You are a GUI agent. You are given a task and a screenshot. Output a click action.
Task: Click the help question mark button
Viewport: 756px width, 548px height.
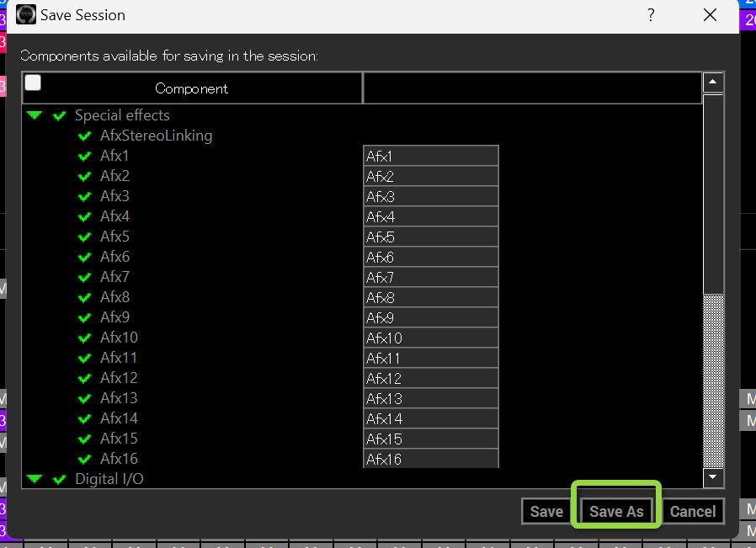coord(651,15)
